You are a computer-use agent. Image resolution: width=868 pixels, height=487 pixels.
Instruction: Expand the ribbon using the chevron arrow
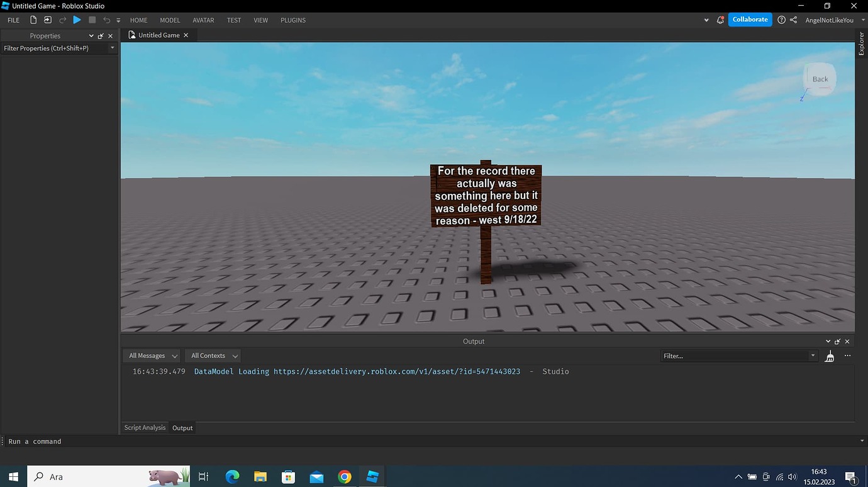point(706,20)
